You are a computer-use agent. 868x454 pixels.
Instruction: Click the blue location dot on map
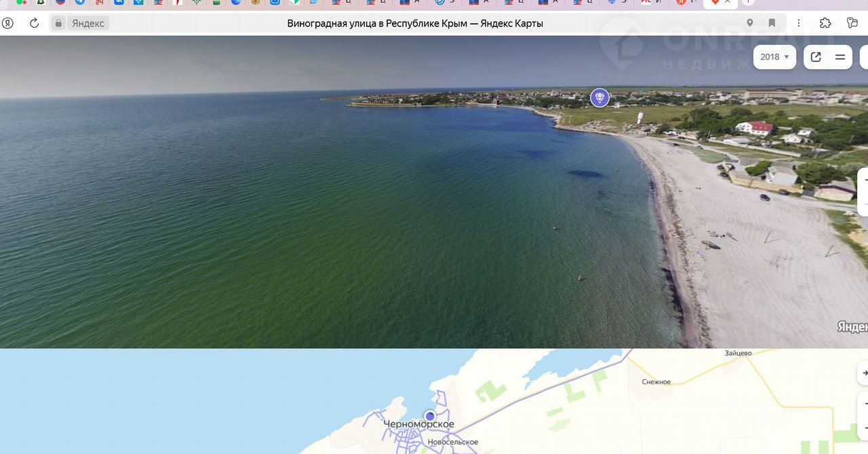coord(429,416)
